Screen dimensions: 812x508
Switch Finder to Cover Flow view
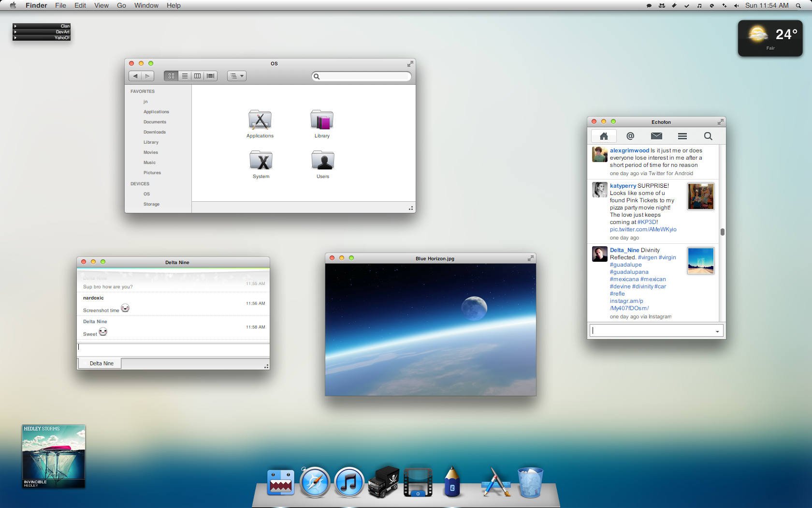[x=211, y=76]
